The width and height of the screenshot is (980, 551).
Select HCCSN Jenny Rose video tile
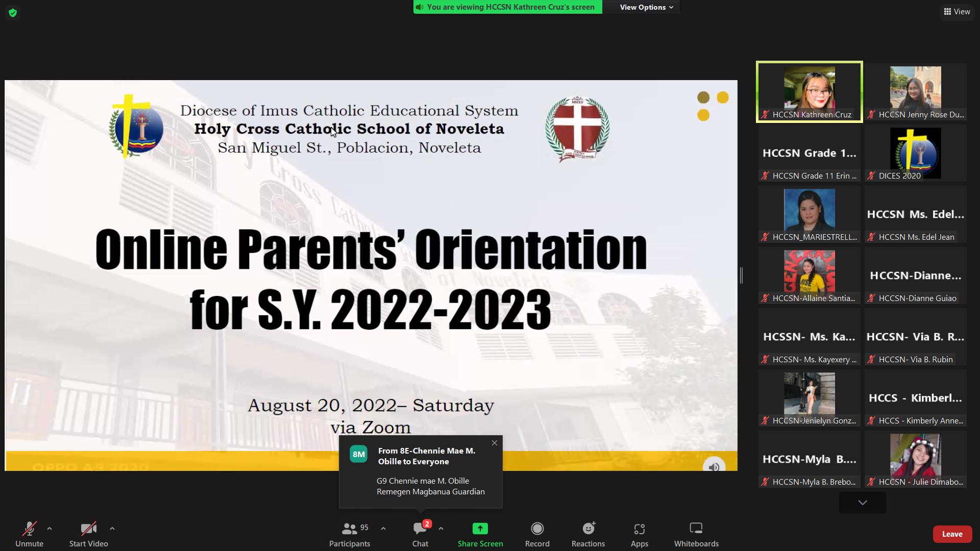[x=916, y=92]
